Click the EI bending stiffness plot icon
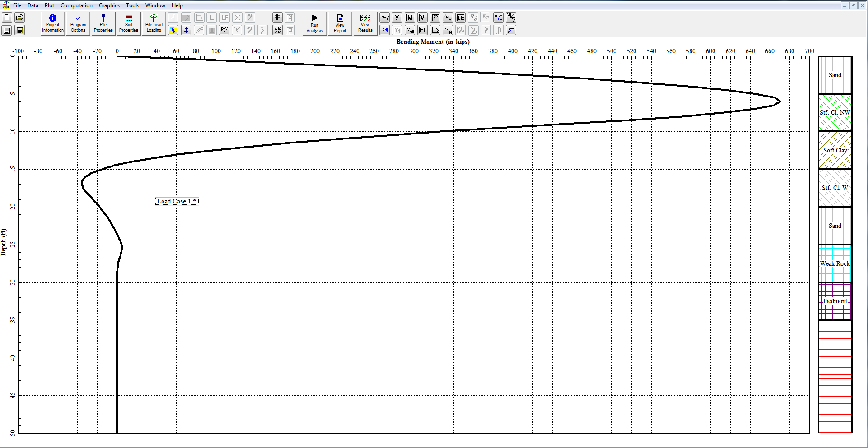 [422, 30]
